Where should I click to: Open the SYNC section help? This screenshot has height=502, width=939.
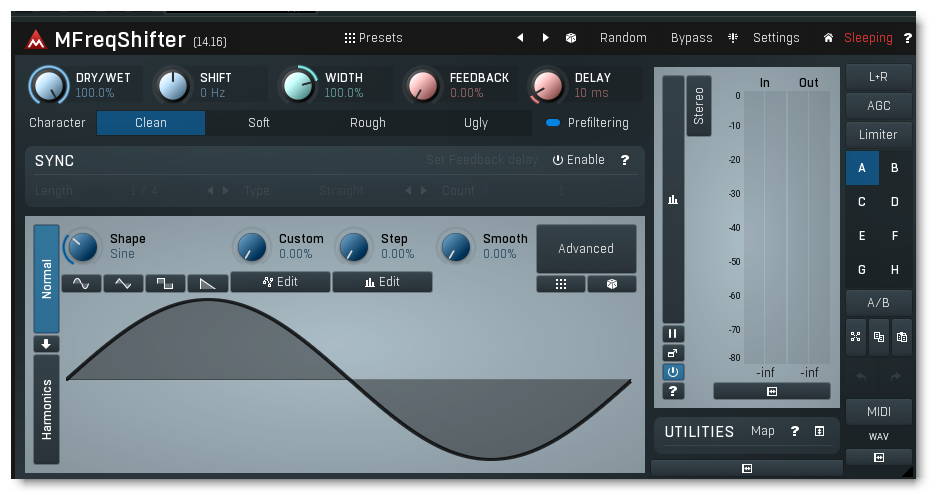pos(625,160)
